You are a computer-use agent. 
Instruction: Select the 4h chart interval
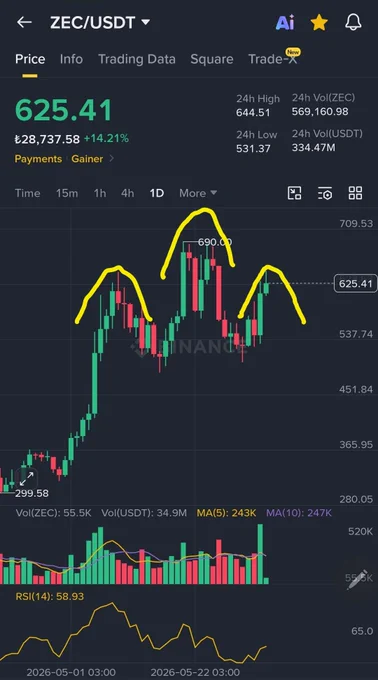pyautogui.click(x=127, y=193)
